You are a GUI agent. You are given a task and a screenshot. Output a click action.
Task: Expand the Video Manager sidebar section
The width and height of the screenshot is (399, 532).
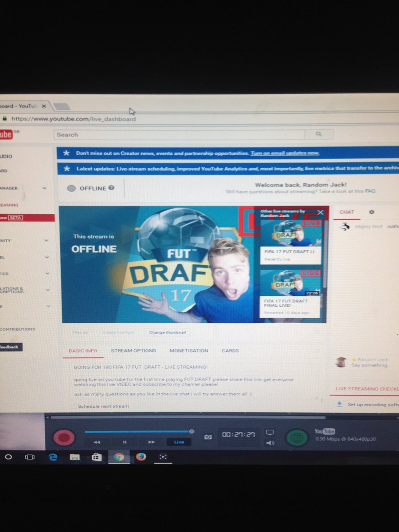pyautogui.click(x=44, y=188)
